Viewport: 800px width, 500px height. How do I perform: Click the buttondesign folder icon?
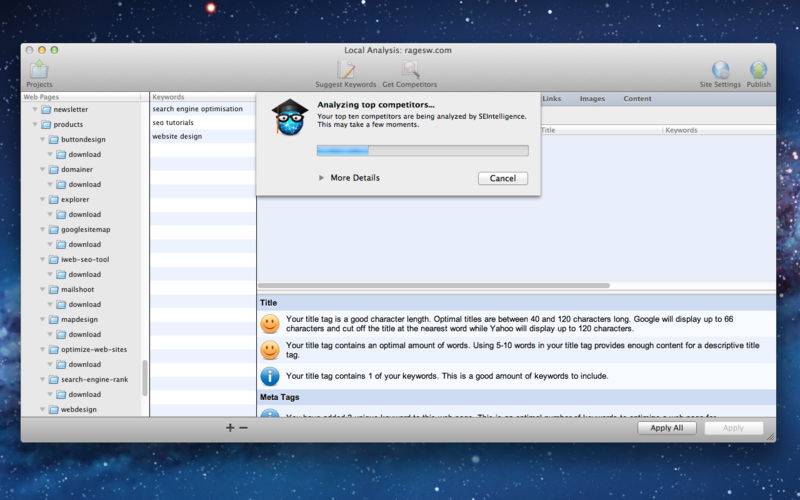[x=54, y=139]
